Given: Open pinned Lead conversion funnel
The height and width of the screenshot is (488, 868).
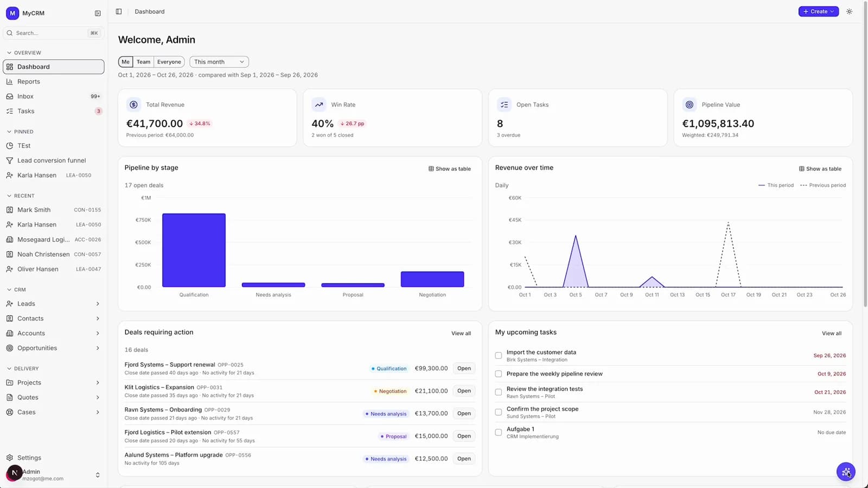Looking at the screenshot, I should click(54, 160).
